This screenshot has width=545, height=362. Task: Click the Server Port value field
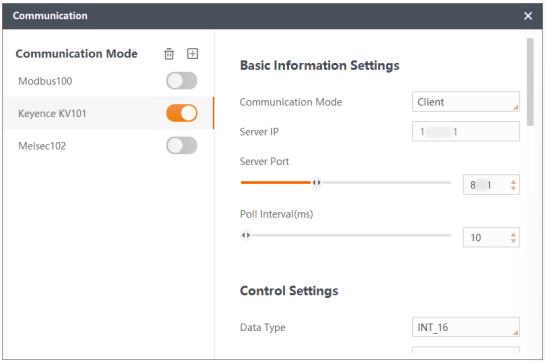point(491,185)
